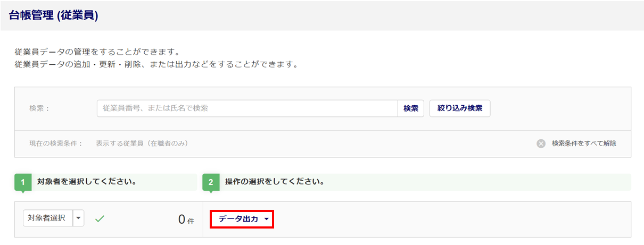Click the 操作の選択をしてください step heading
Viewport: 644px width, 245px height.
tap(275, 182)
